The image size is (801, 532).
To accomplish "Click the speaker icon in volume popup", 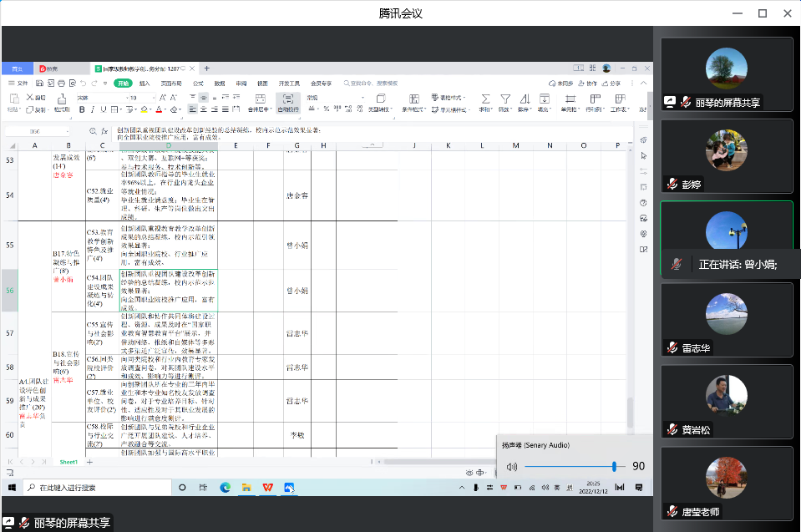I will tap(512, 467).
